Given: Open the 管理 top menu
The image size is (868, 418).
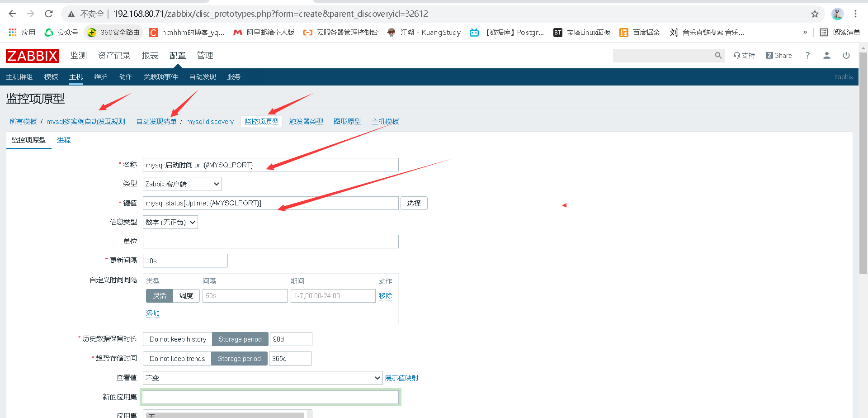Looking at the screenshot, I should tap(205, 56).
